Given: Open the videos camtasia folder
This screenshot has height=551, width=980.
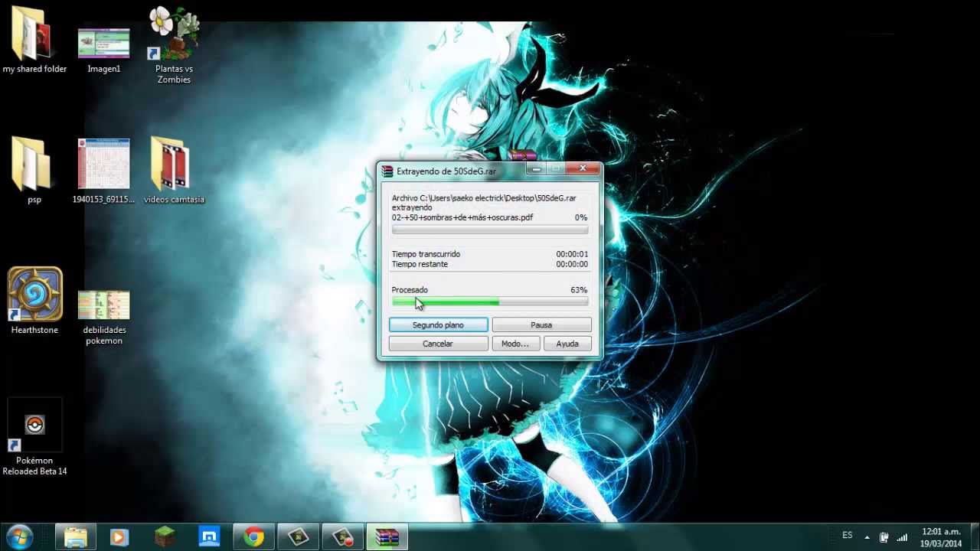Looking at the screenshot, I should [174, 170].
